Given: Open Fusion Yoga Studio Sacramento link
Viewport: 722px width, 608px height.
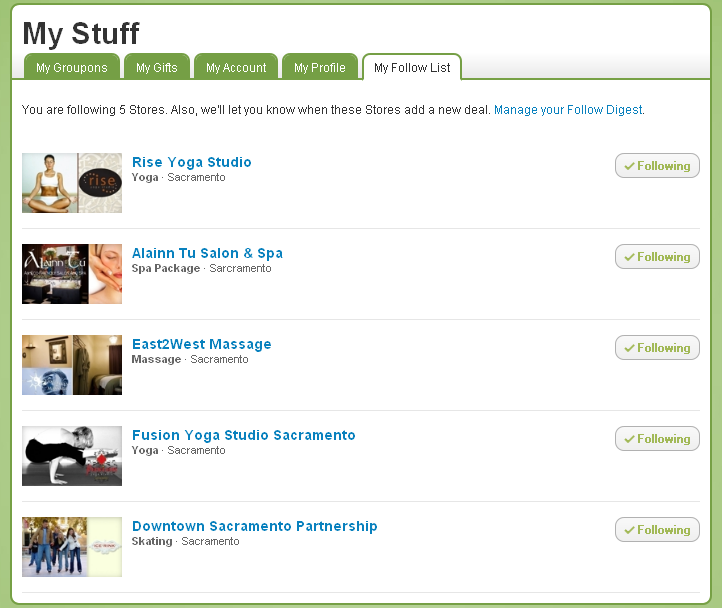Looking at the screenshot, I should coord(243,435).
